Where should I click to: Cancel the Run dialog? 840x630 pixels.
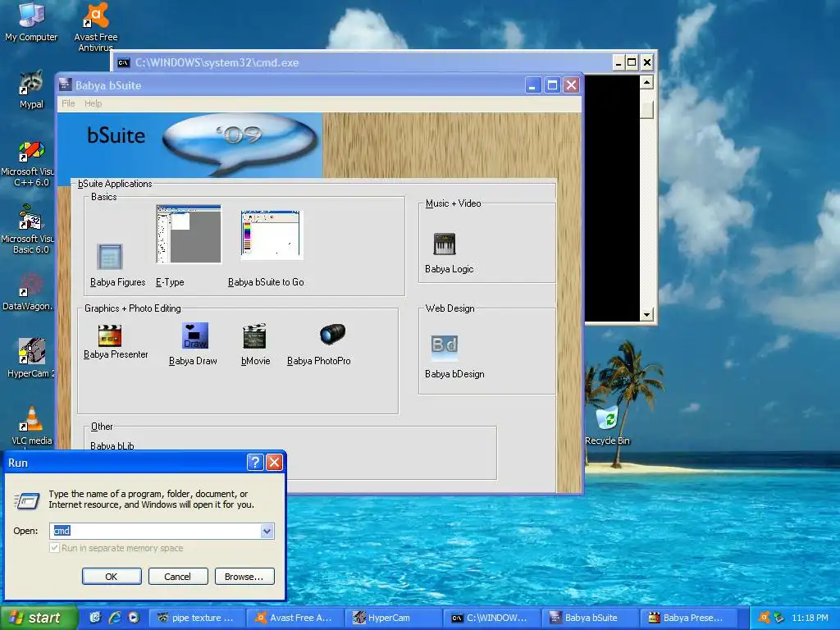click(x=178, y=577)
